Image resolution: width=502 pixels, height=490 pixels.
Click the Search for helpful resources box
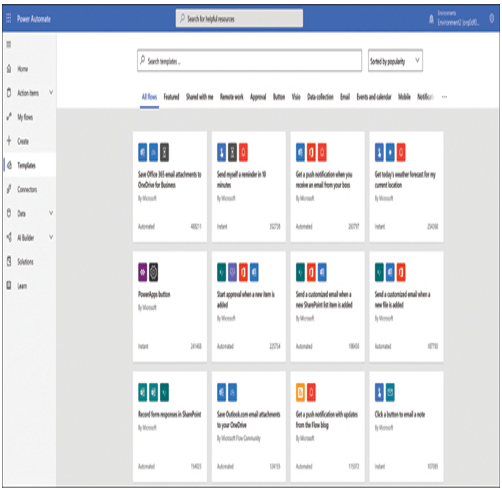[x=239, y=18]
